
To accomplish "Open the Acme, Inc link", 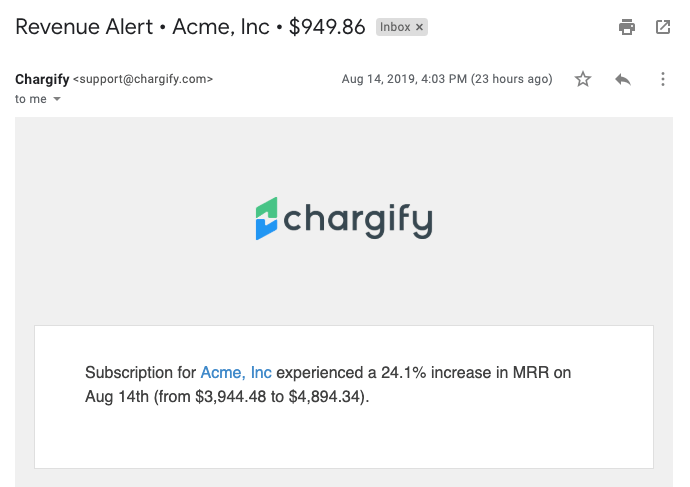I will click(x=236, y=373).
